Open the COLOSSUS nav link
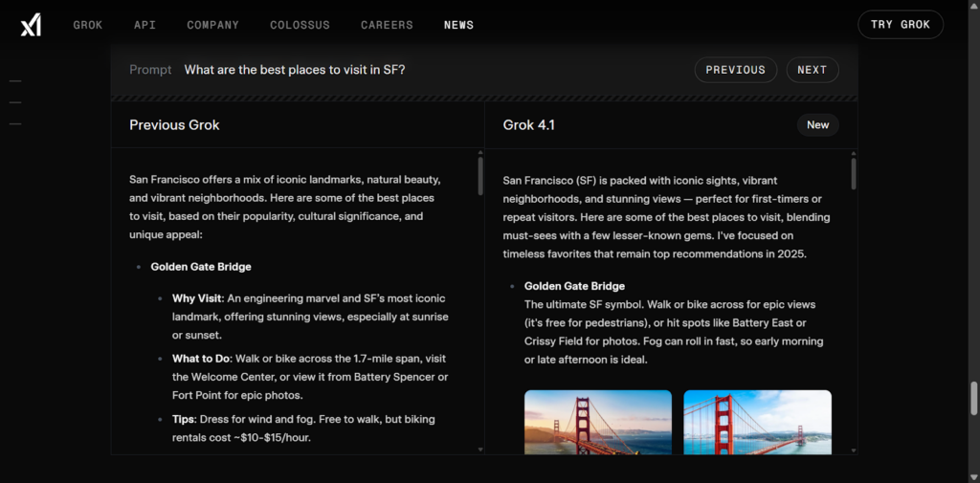 (300, 25)
